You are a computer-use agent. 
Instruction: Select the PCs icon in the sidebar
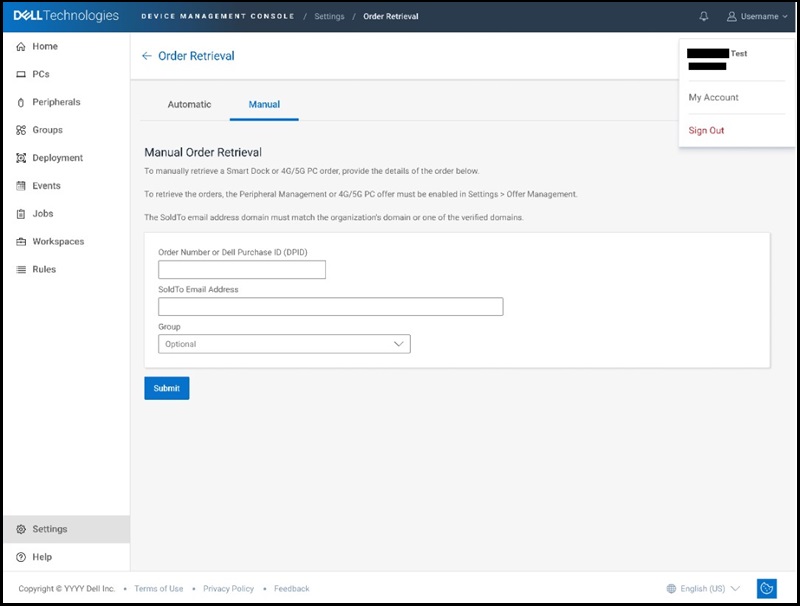19,73
